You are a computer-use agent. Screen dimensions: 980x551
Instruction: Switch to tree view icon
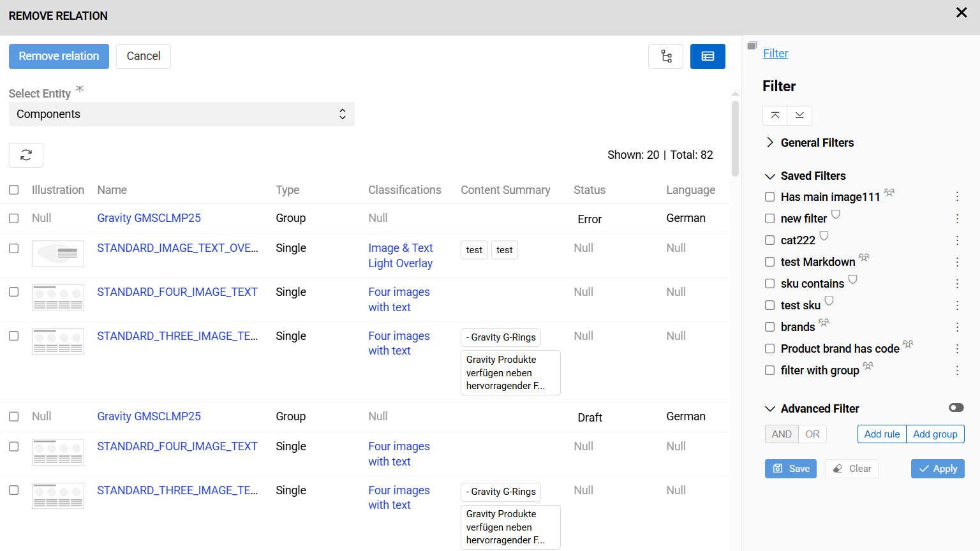[x=665, y=56]
